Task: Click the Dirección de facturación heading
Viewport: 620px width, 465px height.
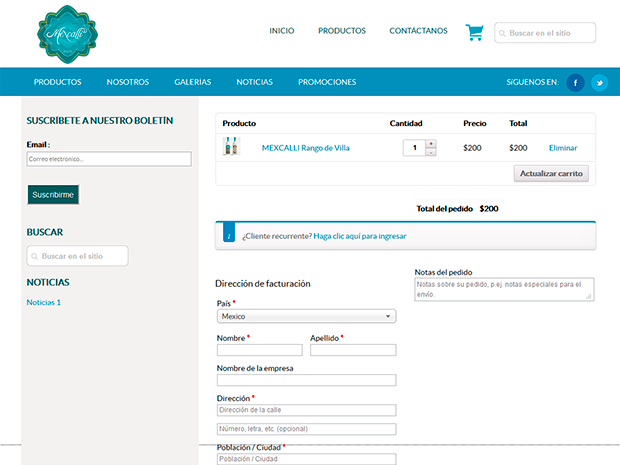Action: (263, 284)
